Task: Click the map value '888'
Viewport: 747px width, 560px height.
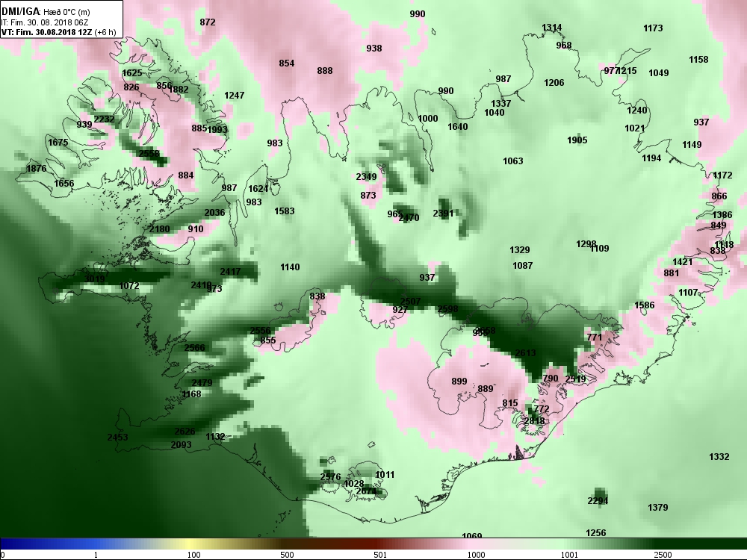Action: tap(325, 71)
